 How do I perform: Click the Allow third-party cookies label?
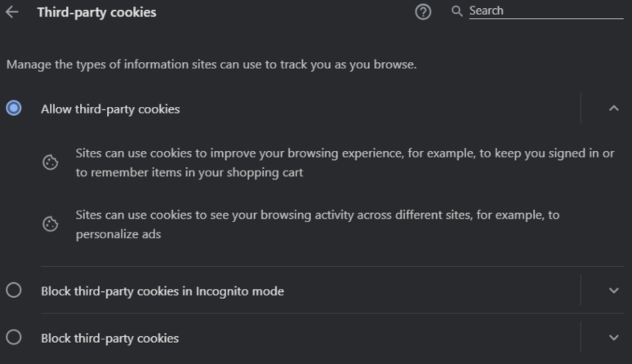click(x=110, y=109)
